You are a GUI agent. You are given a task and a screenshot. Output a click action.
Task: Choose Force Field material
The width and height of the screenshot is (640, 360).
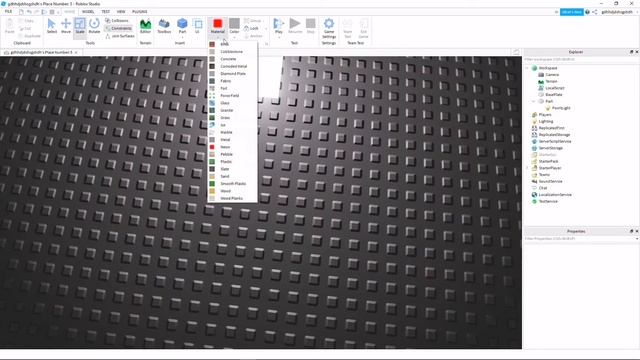[232, 96]
